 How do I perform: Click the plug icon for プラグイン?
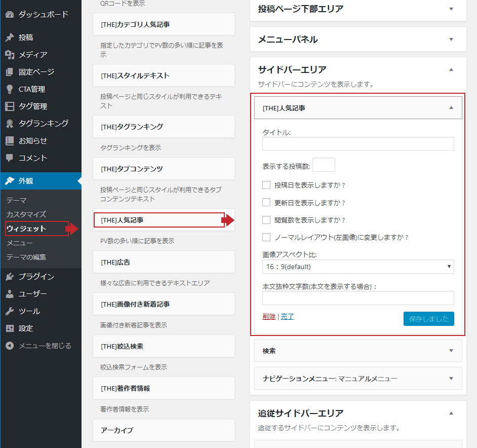coord(10,277)
